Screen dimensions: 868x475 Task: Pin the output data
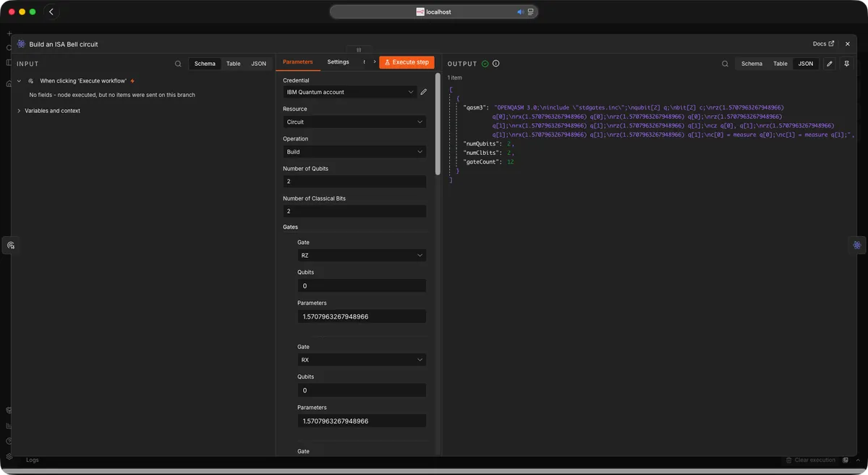point(846,64)
